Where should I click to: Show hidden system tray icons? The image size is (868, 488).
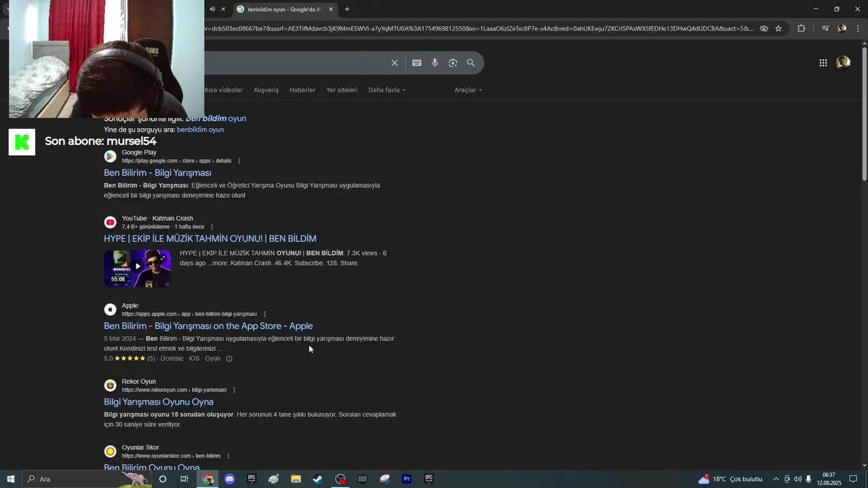click(776, 479)
